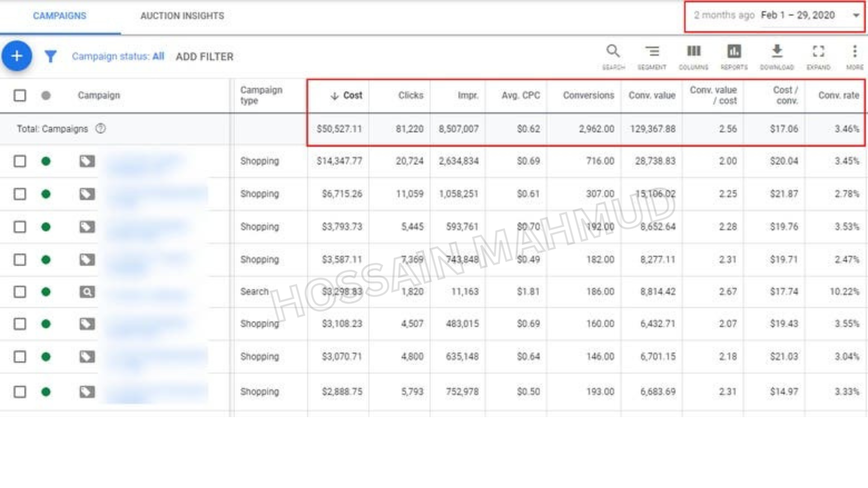The image size is (868, 488).
Task: Check the box for the $14,347.77 campaign
Action: (x=20, y=161)
